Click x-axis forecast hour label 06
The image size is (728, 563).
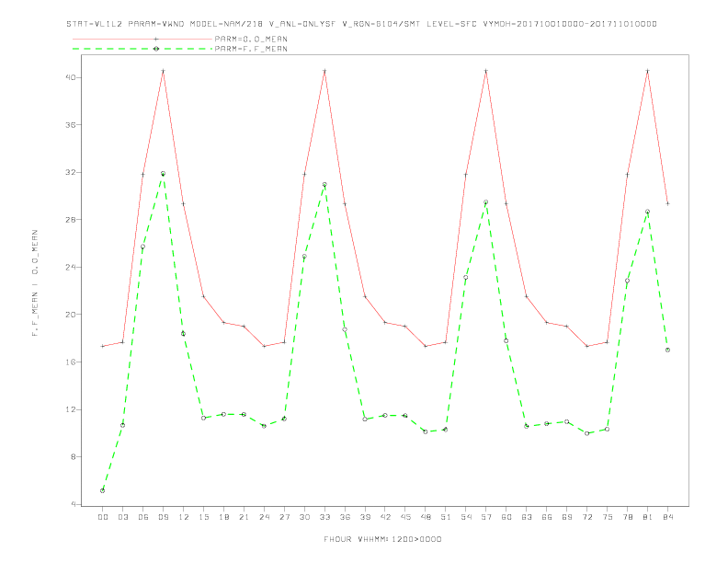pos(143,517)
